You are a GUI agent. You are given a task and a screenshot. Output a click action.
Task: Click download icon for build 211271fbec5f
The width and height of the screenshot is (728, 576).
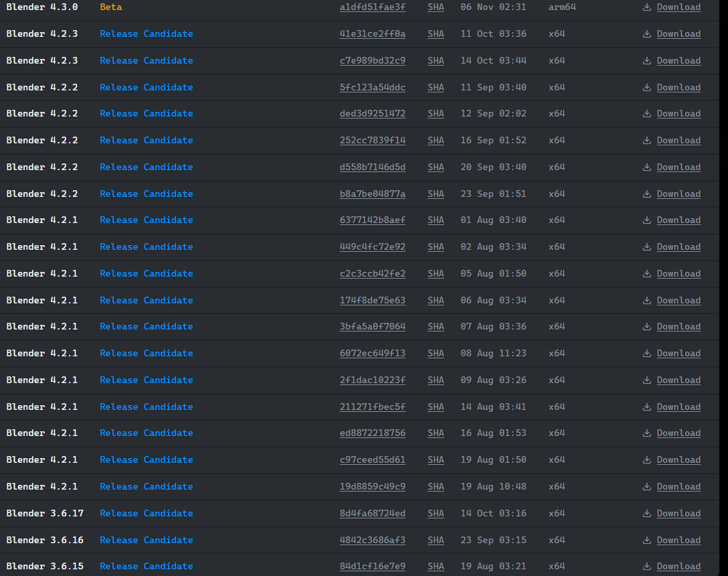point(647,407)
